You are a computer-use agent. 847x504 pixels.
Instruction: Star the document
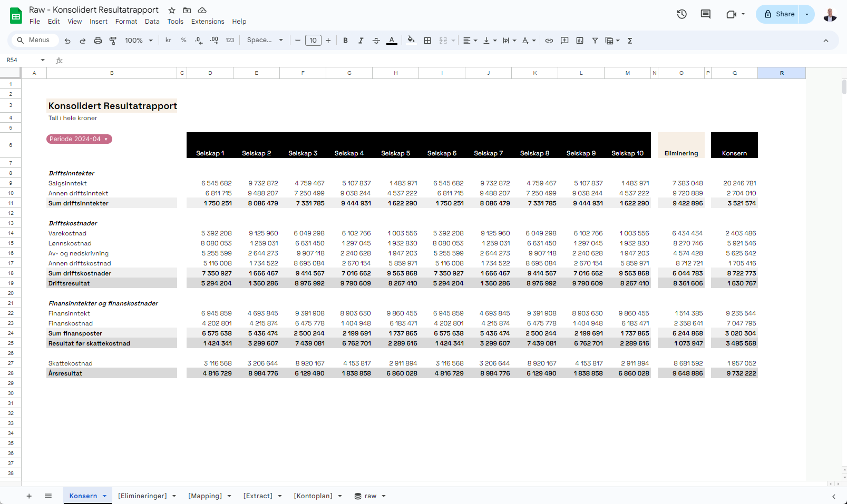pyautogui.click(x=172, y=10)
